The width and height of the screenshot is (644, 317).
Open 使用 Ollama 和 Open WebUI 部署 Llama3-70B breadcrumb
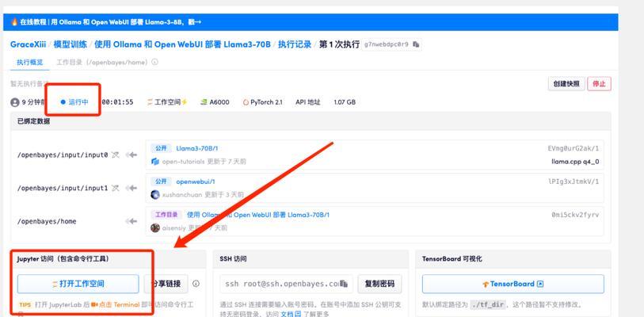point(182,44)
